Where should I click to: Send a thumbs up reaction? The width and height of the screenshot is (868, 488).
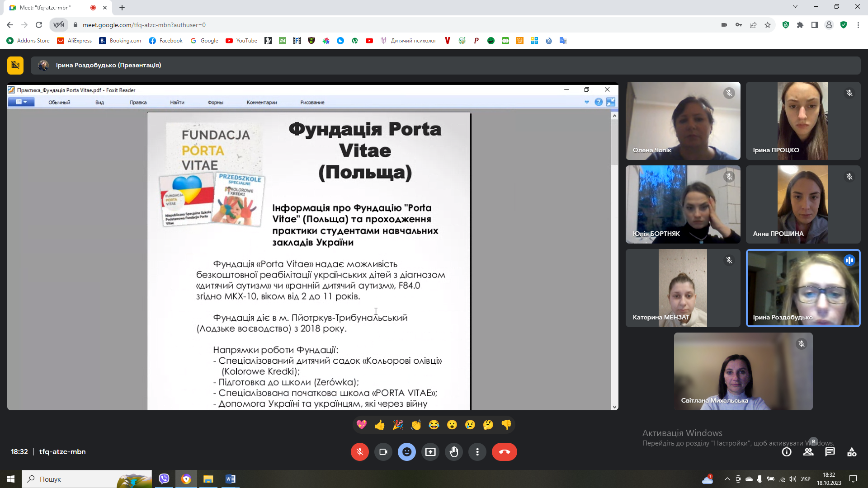coord(380,425)
